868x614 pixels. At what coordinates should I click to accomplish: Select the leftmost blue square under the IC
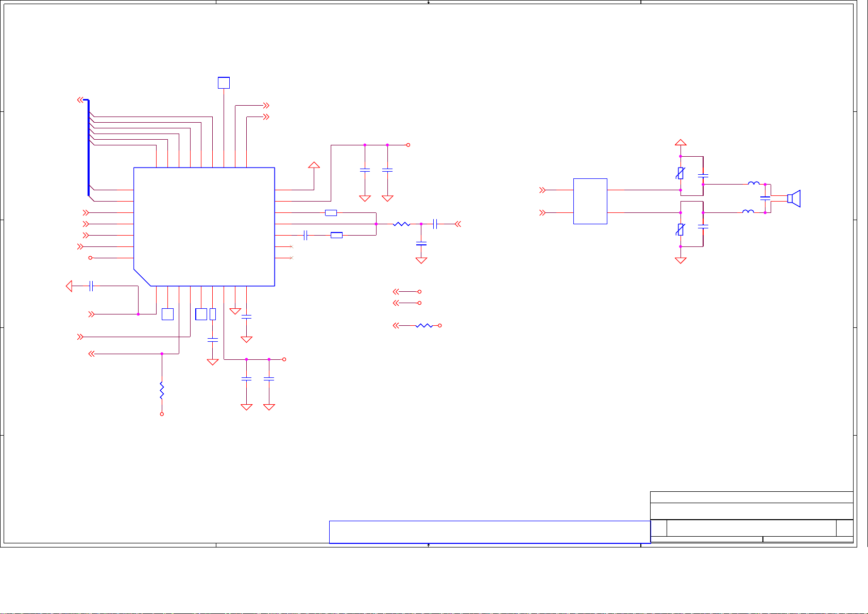[x=167, y=314]
